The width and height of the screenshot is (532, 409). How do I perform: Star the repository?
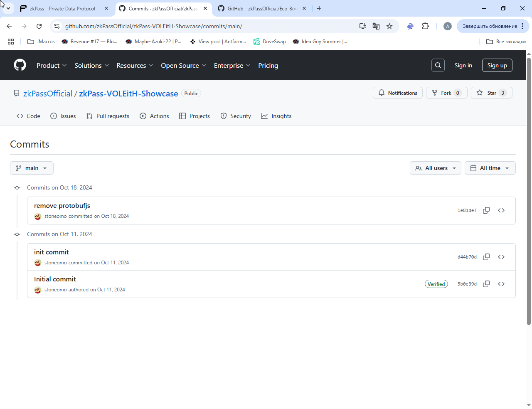pyautogui.click(x=492, y=93)
